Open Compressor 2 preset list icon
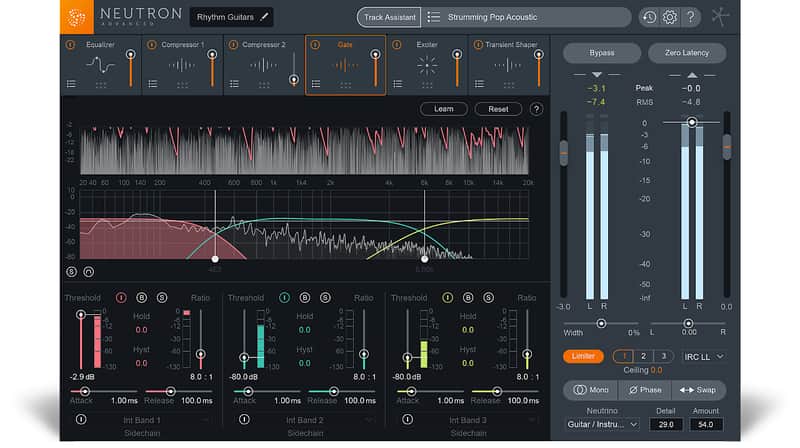 234,84
